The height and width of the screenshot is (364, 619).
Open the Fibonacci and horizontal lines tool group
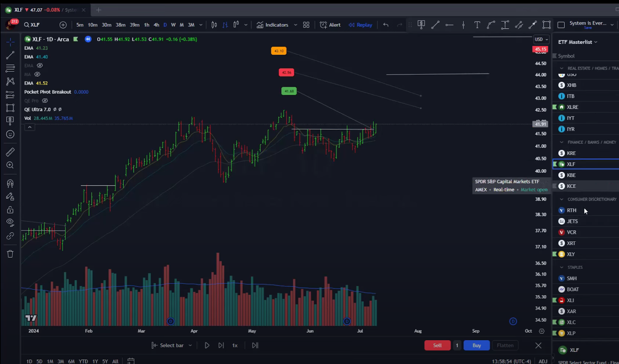pyautogui.click(x=10, y=68)
